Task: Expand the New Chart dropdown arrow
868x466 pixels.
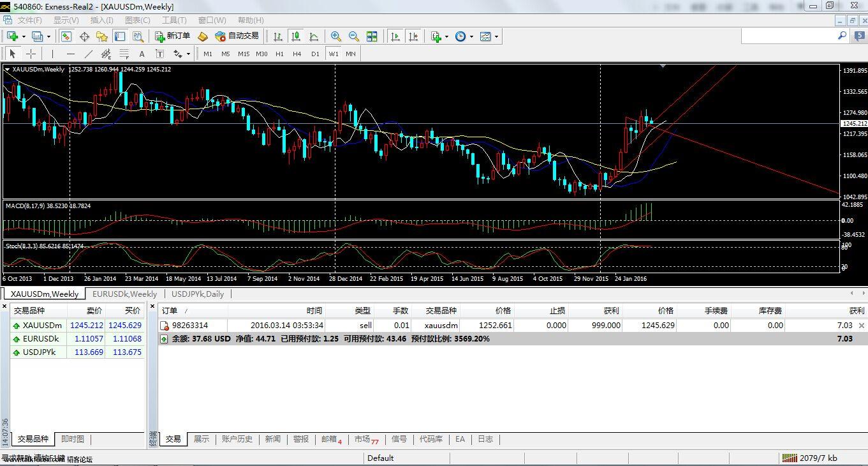Action: [23, 36]
